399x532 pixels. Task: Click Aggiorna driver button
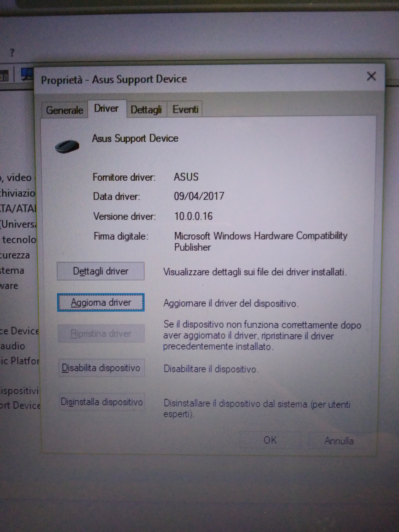click(x=101, y=302)
